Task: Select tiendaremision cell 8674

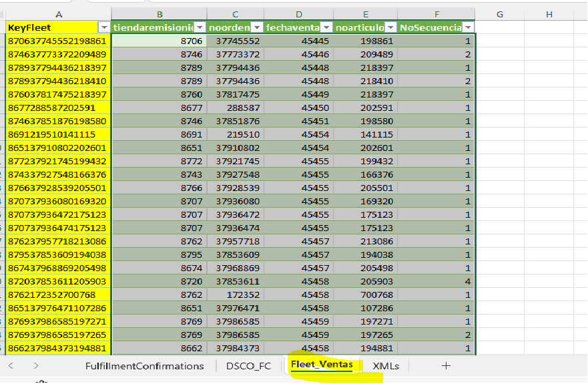Action: pos(160,268)
